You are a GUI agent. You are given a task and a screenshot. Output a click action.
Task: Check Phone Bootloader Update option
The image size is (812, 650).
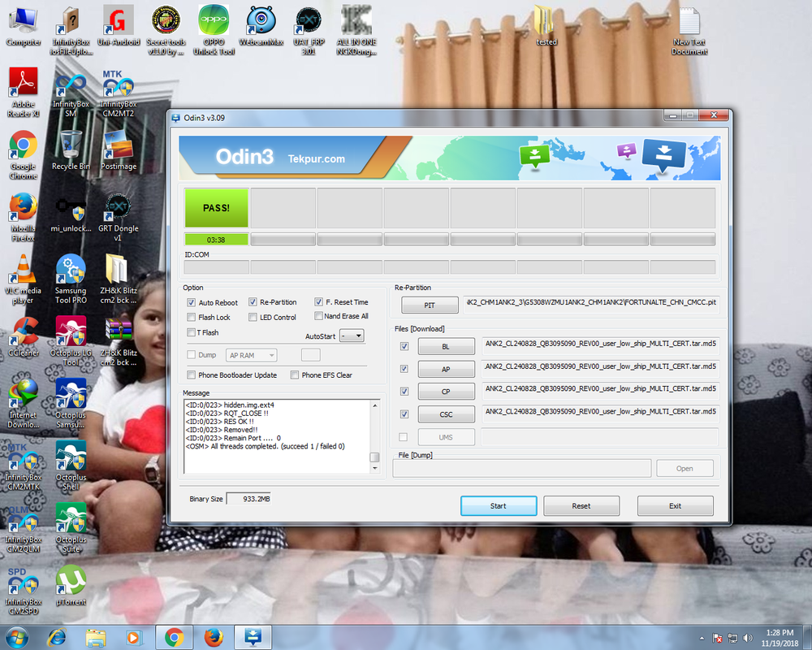point(191,375)
